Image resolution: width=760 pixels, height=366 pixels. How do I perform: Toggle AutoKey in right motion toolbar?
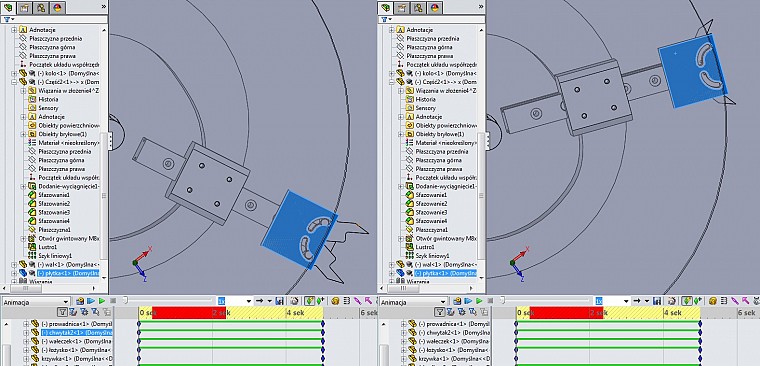pos(687,301)
